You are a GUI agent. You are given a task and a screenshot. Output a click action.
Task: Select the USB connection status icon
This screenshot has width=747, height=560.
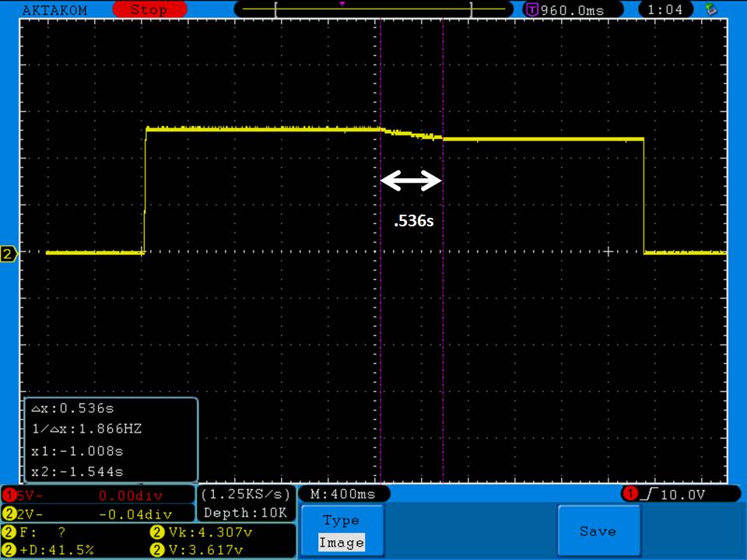click(710, 10)
